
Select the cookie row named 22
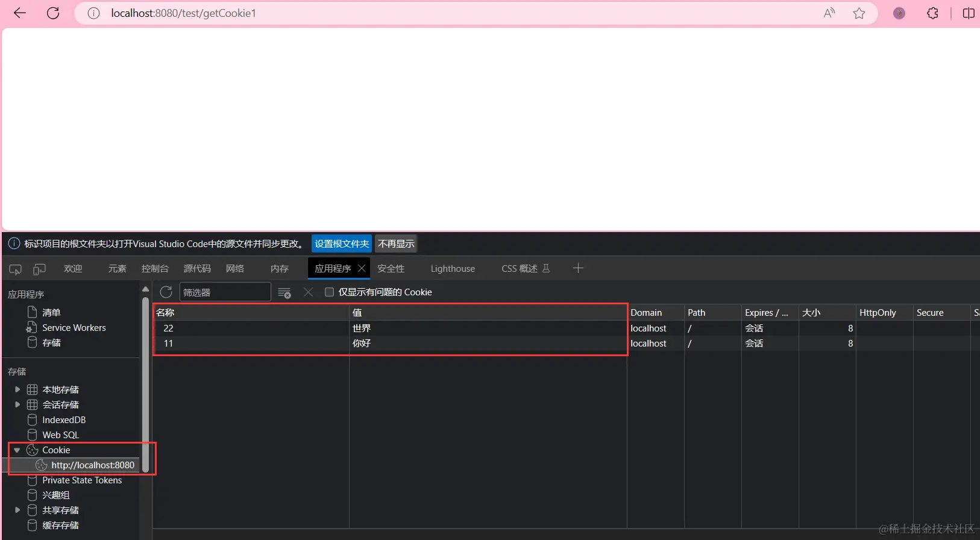pos(567,328)
